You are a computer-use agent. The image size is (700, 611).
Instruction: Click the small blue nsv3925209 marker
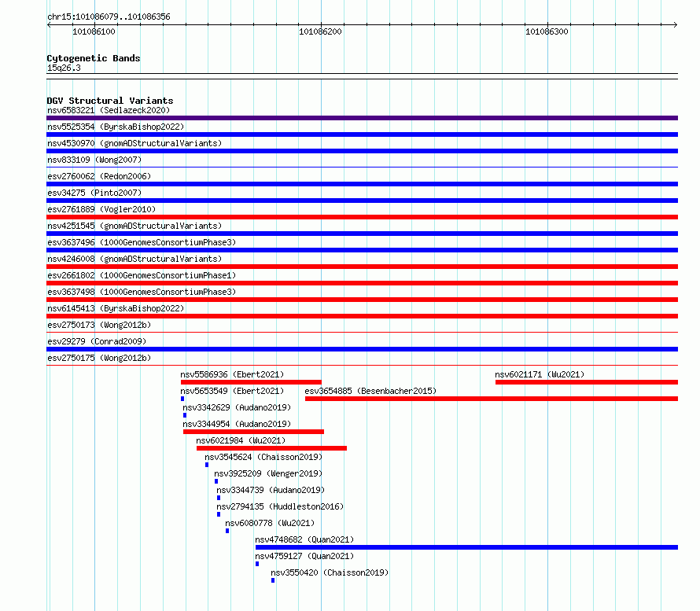click(216, 481)
